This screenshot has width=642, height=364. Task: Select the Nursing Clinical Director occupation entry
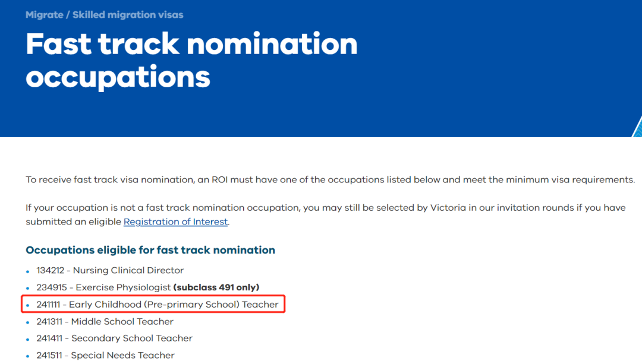[x=110, y=270]
